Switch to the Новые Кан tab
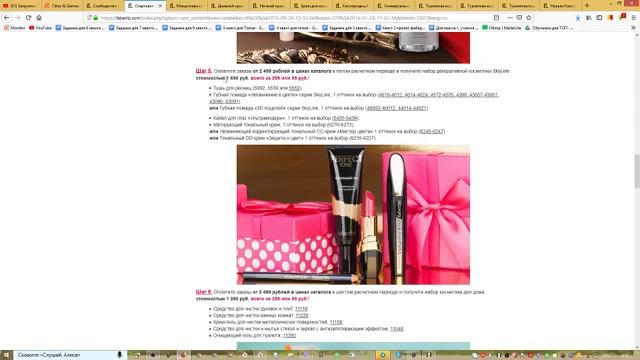640x360 pixels. click(561, 6)
